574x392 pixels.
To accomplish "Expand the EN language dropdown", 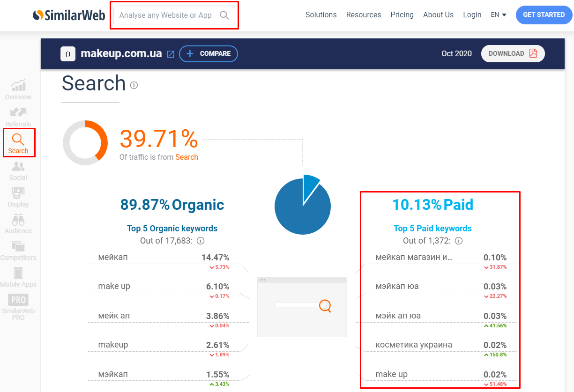I will pyautogui.click(x=499, y=15).
